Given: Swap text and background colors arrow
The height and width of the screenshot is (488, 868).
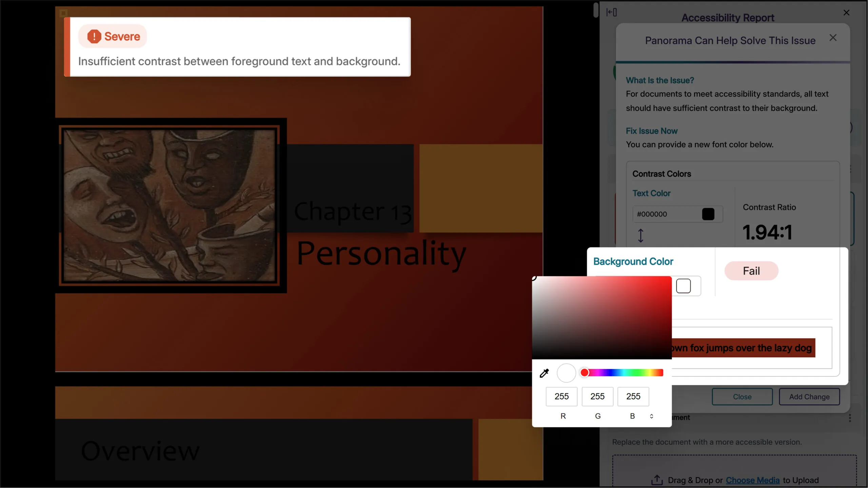Looking at the screenshot, I should [x=640, y=236].
